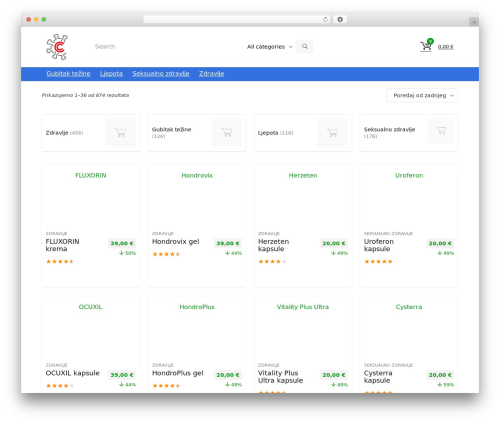Open the Vitality Plus Ultra kapsule title
Image resolution: width=500 pixels, height=423 pixels.
click(280, 377)
